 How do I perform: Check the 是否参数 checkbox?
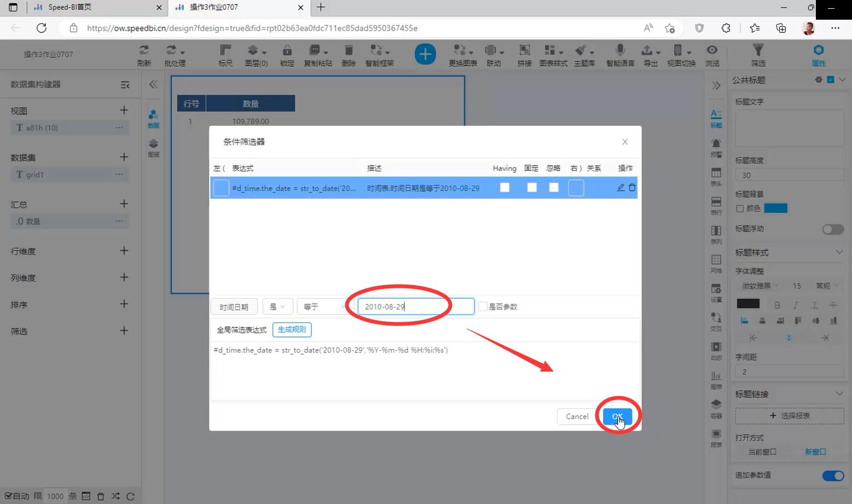coord(483,306)
